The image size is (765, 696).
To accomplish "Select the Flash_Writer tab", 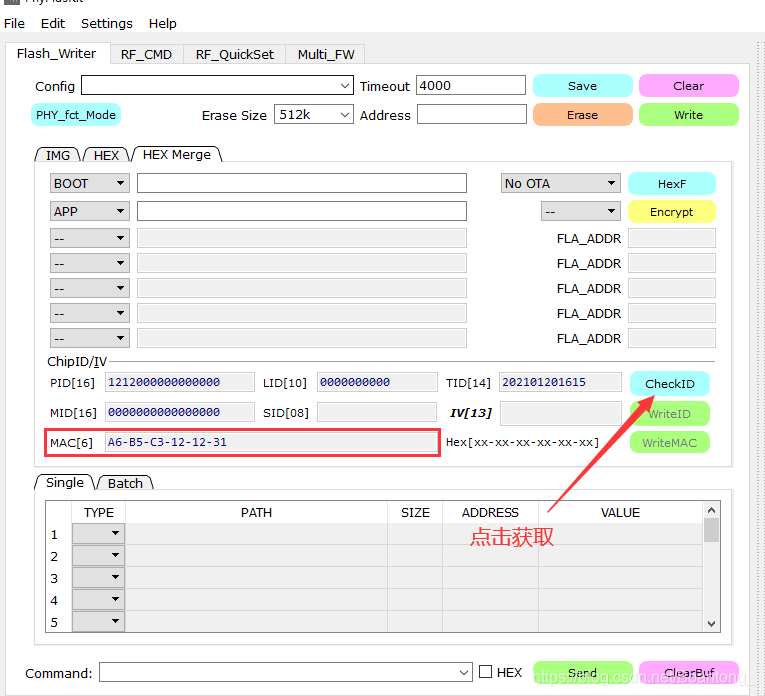I will 57,53.
